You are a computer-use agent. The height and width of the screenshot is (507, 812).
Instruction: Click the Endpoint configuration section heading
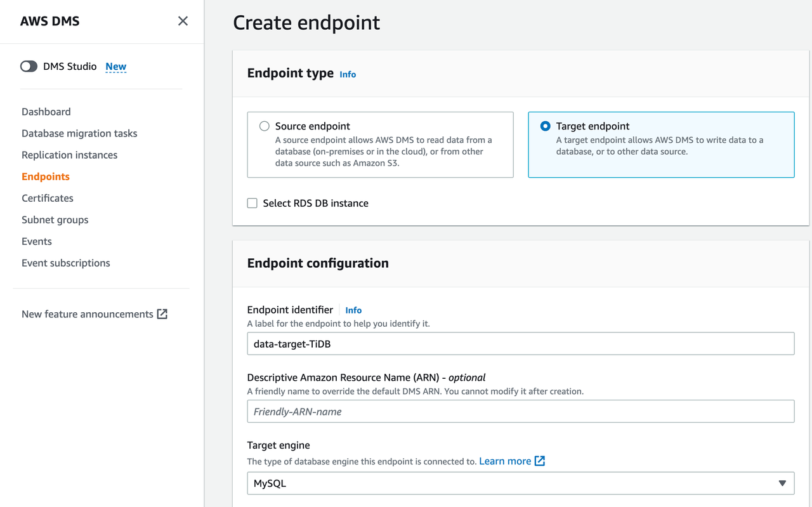[318, 263]
